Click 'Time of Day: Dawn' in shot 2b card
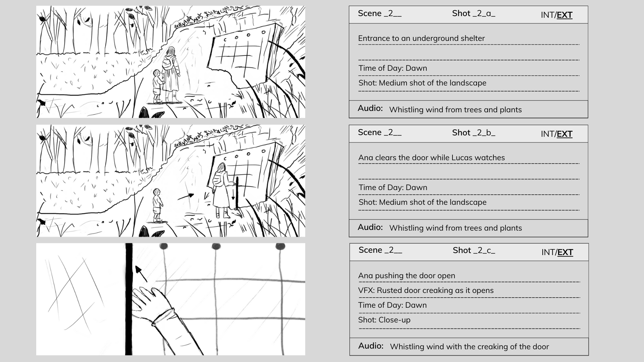This screenshot has width=644, height=362. (x=393, y=187)
